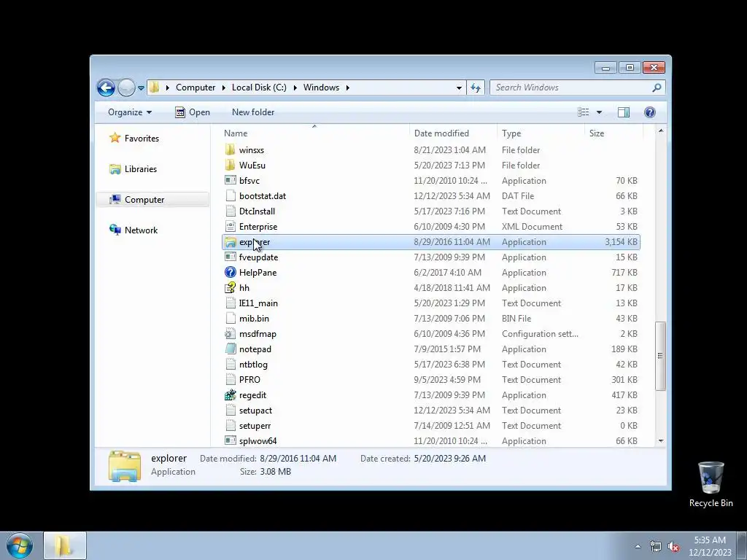Select the bootstat.dat file icon
Screen dimensions: 747x560
230,195
